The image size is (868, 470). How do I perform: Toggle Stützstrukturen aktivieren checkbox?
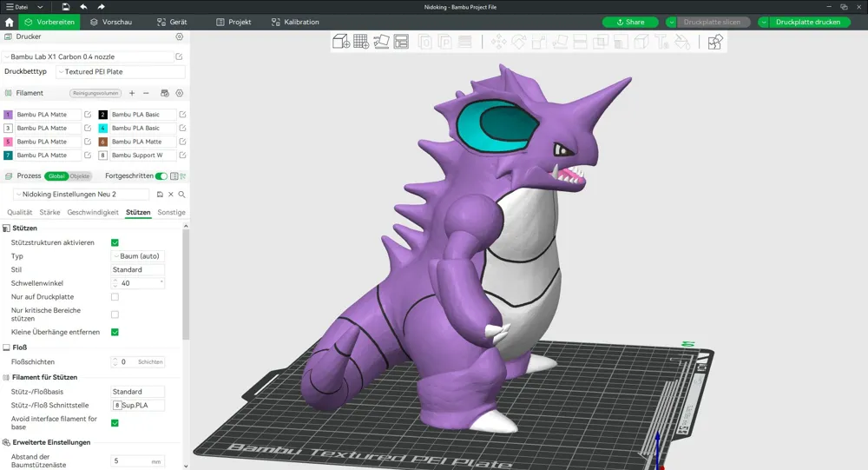click(x=115, y=242)
